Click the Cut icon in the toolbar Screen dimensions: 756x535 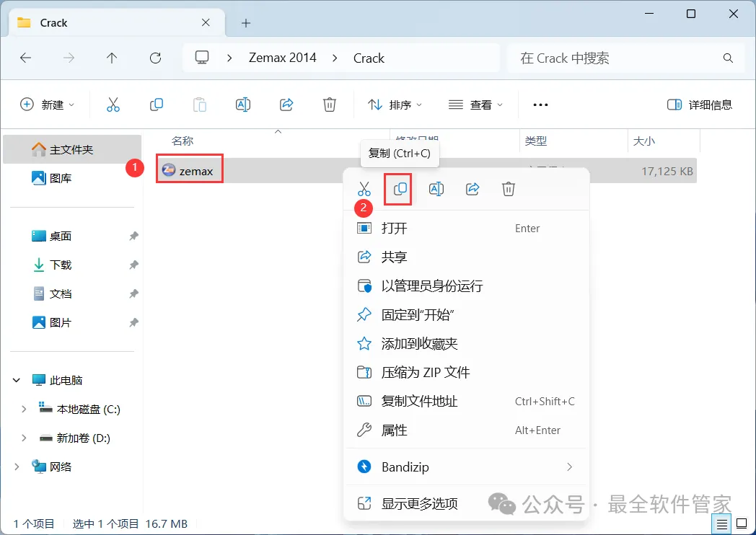(x=113, y=105)
